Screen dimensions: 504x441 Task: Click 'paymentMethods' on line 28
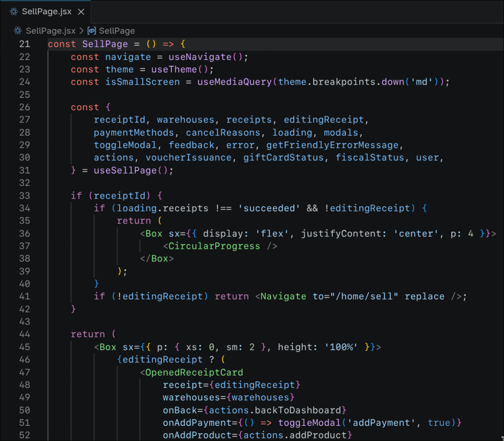134,133
